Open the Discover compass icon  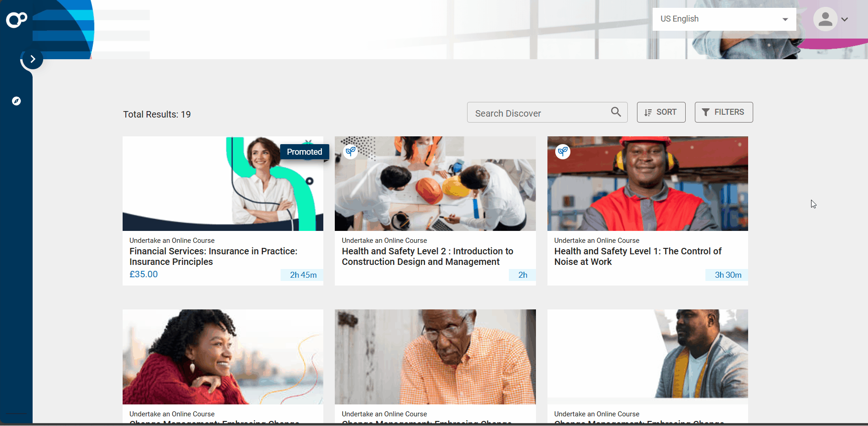[17, 101]
